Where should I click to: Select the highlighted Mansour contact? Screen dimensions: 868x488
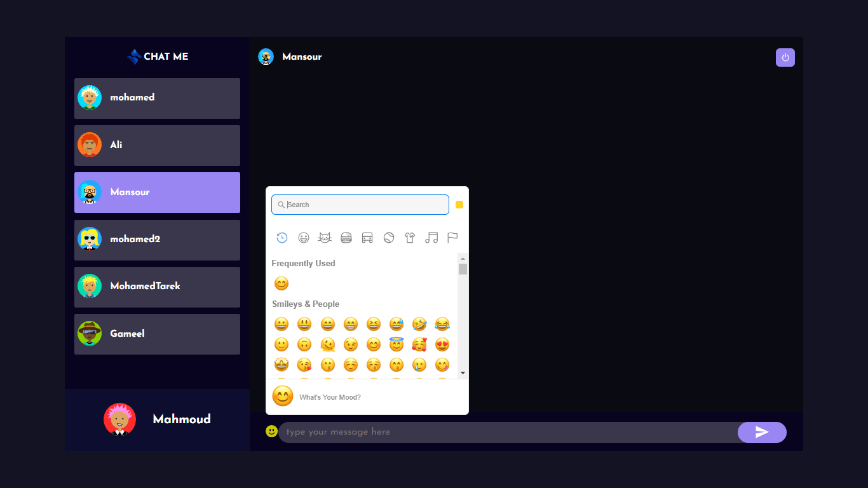pos(157,193)
